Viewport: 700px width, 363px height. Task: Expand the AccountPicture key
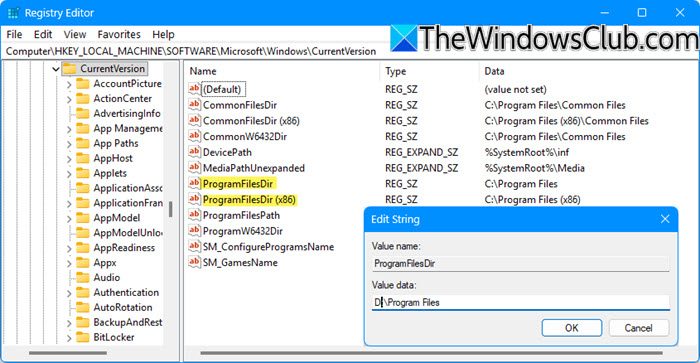69,84
